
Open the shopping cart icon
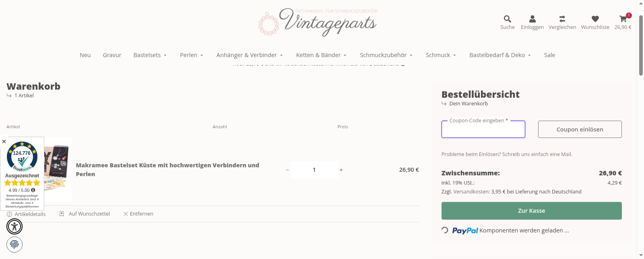pyautogui.click(x=623, y=19)
